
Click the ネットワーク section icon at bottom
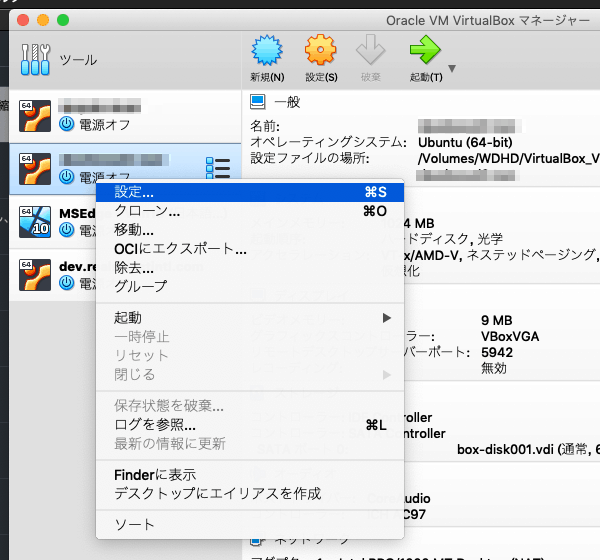coord(258,541)
